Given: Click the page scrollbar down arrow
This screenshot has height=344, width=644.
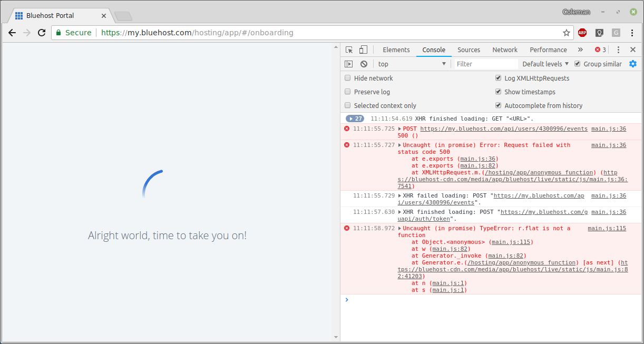Looking at the screenshot, I should (x=336, y=337).
